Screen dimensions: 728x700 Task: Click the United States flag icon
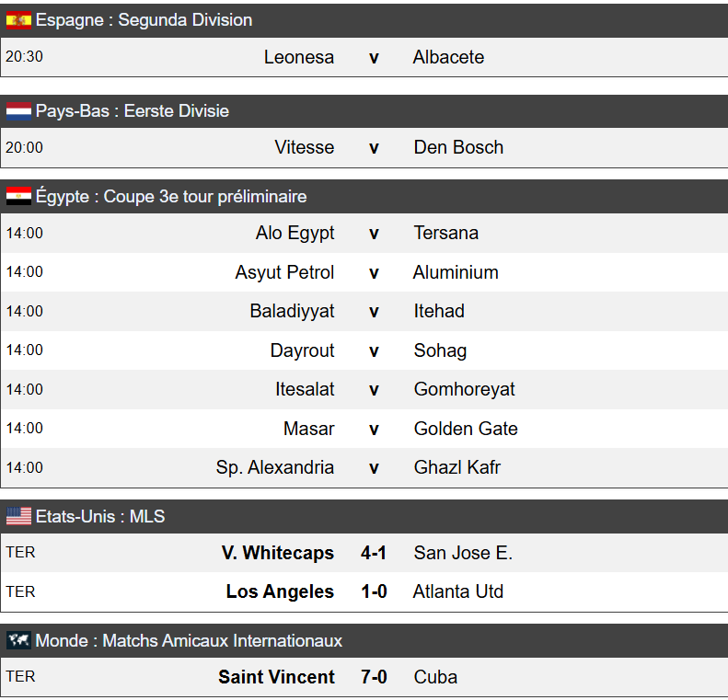18,517
